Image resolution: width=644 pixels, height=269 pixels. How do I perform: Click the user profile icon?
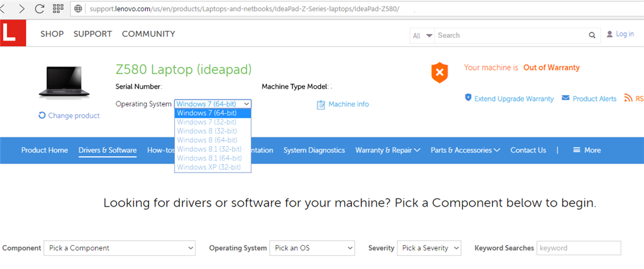(x=609, y=34)
